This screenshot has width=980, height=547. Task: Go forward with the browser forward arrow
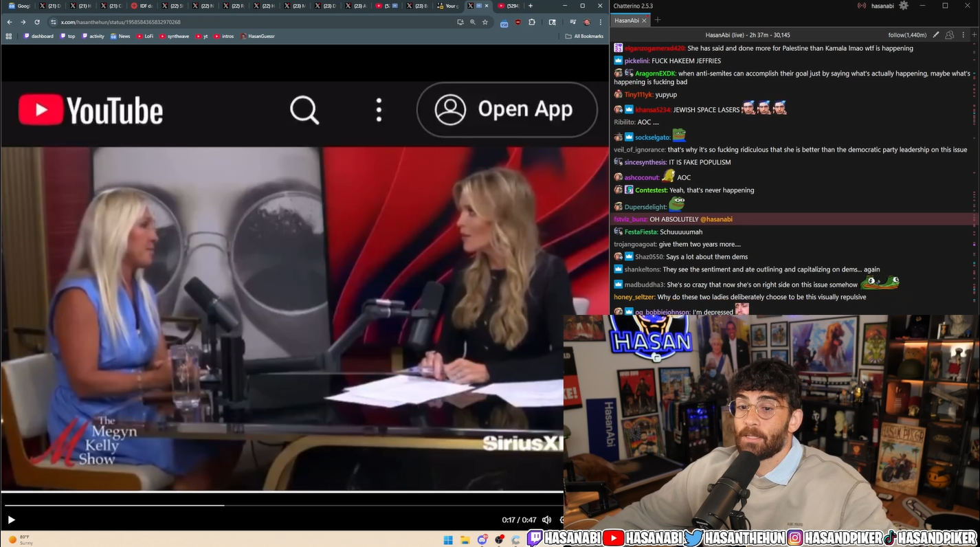click(23, 22)
